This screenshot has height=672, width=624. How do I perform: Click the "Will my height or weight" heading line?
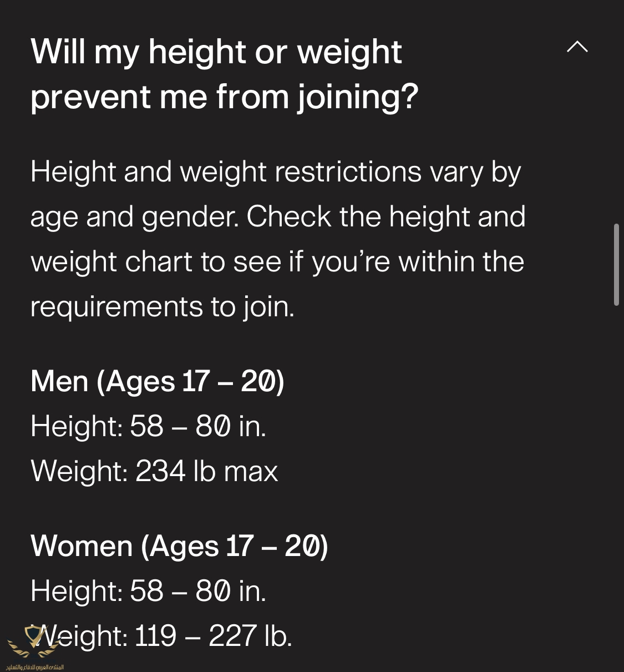pos(216,52)
